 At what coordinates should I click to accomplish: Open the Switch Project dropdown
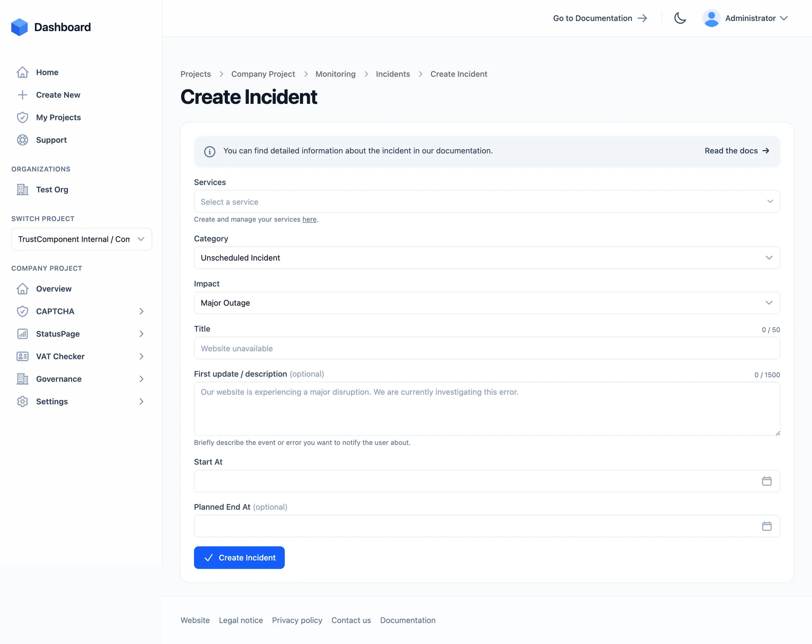(x=82, y=239)
